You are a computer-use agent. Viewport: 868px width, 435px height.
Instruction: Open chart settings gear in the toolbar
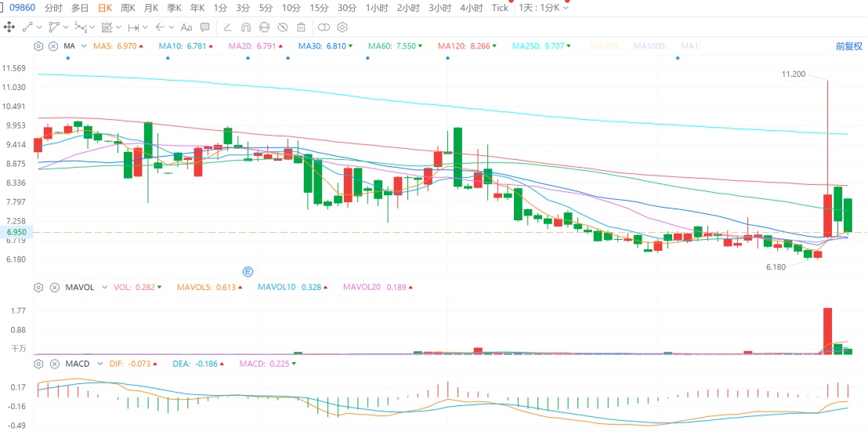click(342, 27)
